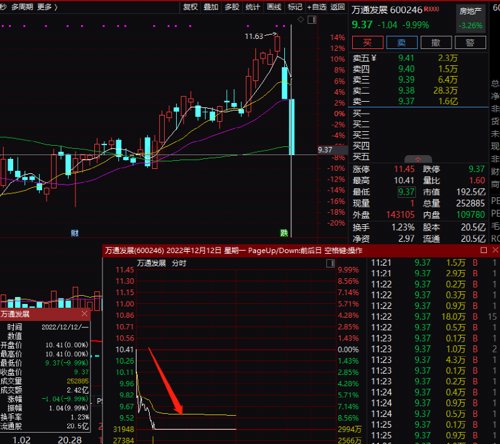Click the 房地产 sector tag
The image size is (500, 444).
470,11
